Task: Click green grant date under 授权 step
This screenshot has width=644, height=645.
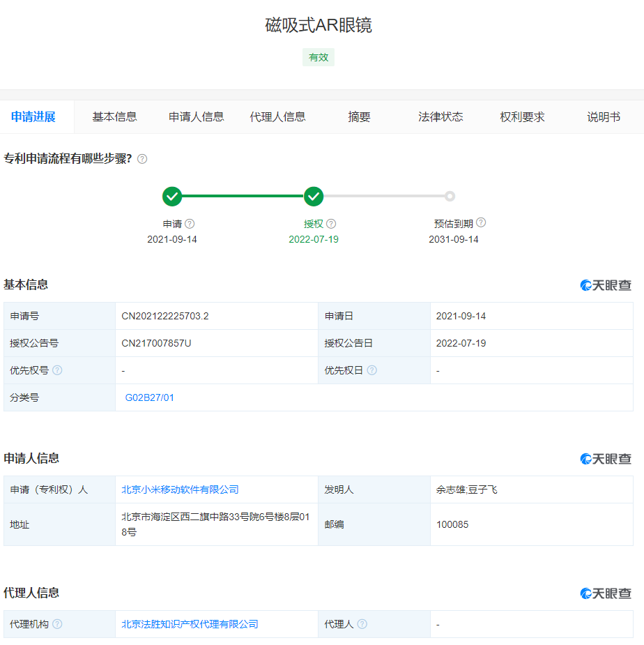Action: click(x=314, y=239)
